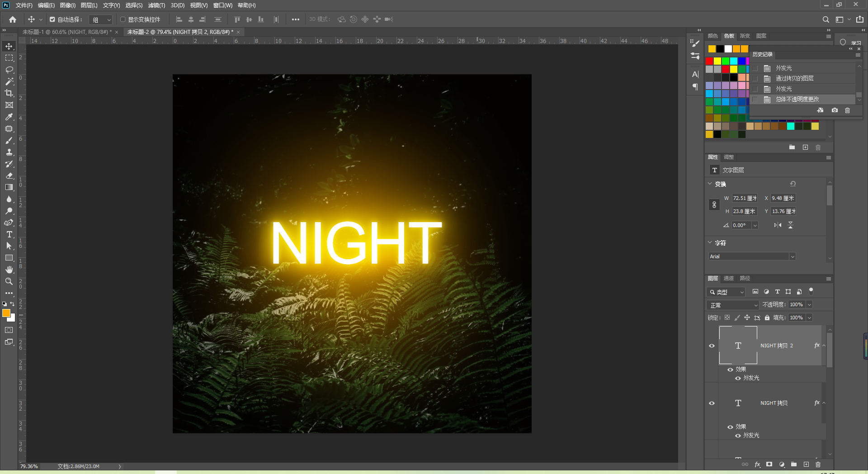868x474 pixels.
Task: Click the 79.36% zoom level field
Action: 29,466
